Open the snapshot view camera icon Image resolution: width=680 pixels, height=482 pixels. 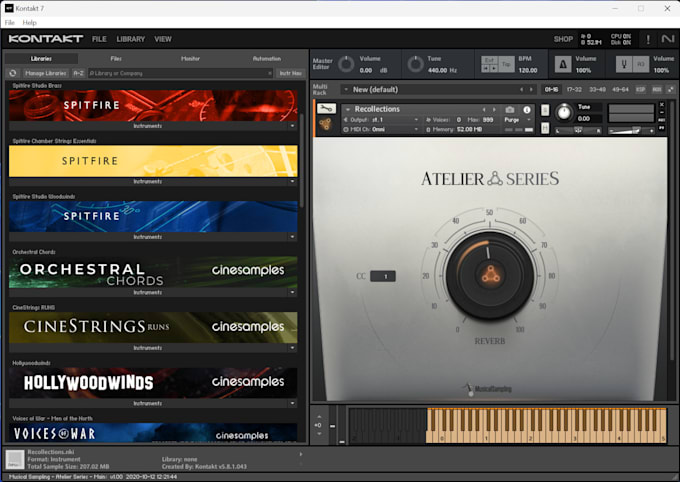click(x=510, y=109)
